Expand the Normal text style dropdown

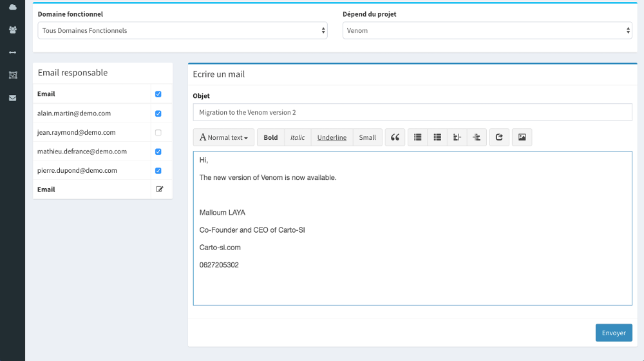pos(223,137)
